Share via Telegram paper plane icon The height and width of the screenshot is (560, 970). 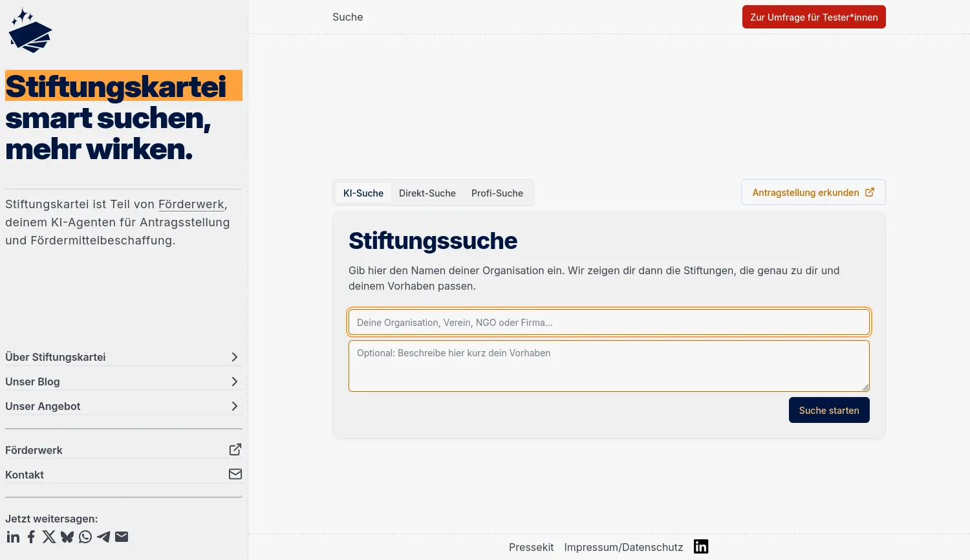103,537
